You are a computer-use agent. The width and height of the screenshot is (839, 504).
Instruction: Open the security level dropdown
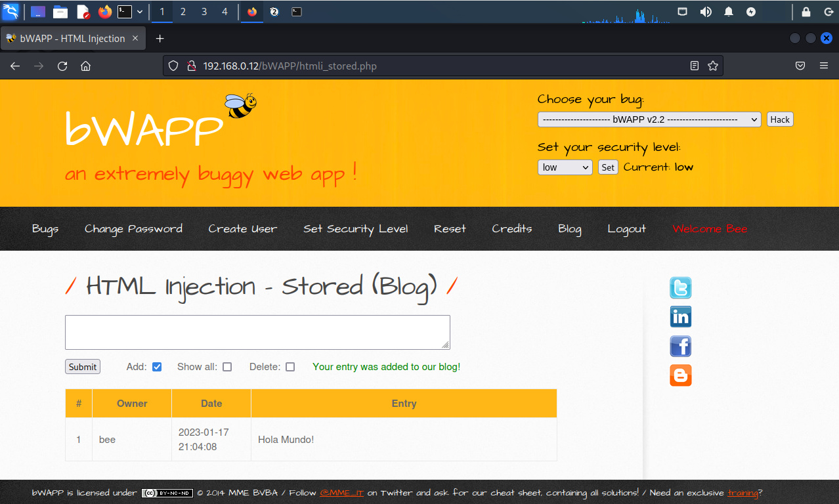click(565, 167)
